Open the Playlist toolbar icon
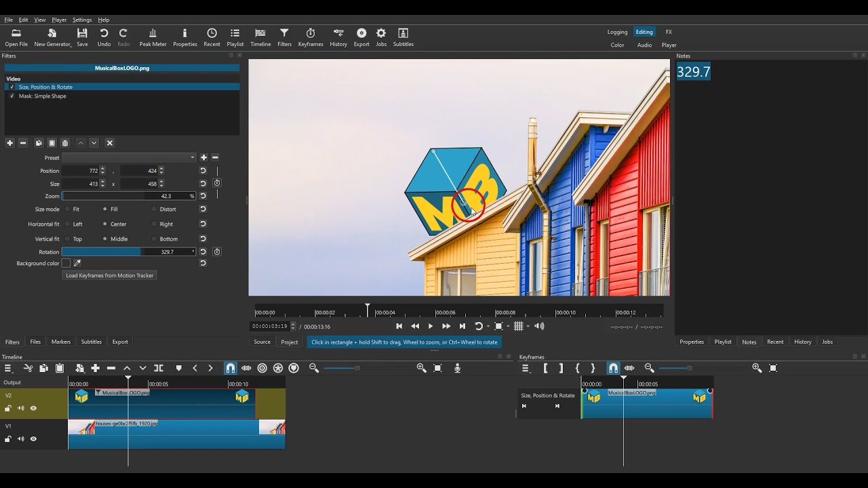The width and height of the screenshot is (868, 488). click(235, 37)
